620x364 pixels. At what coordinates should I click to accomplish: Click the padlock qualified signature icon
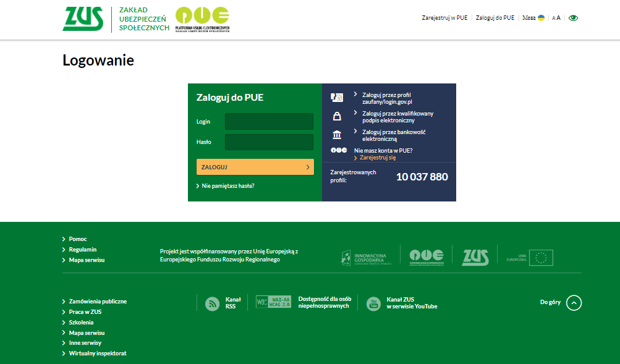pos(337,116)
